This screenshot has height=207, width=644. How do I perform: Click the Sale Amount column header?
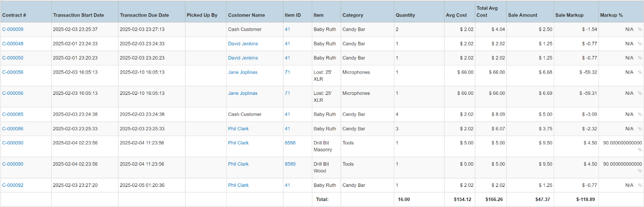[x=522, y=15]
